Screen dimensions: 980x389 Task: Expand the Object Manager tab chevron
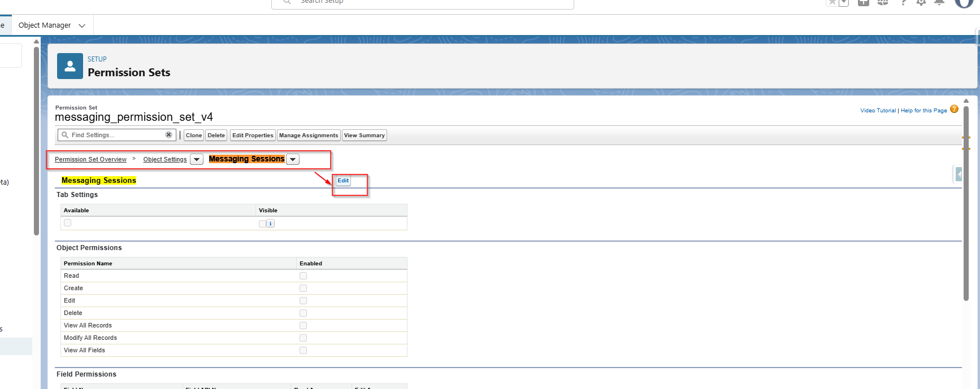(x=82, y=25)
